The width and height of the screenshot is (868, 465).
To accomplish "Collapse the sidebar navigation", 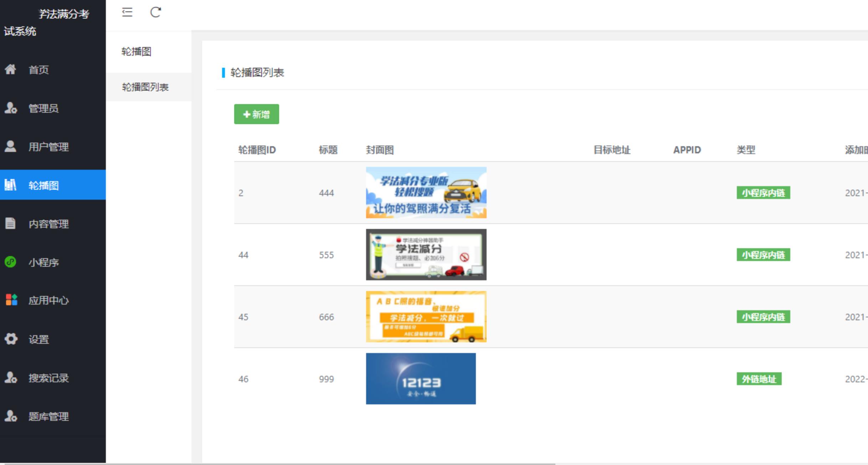I will pos(127,12).
